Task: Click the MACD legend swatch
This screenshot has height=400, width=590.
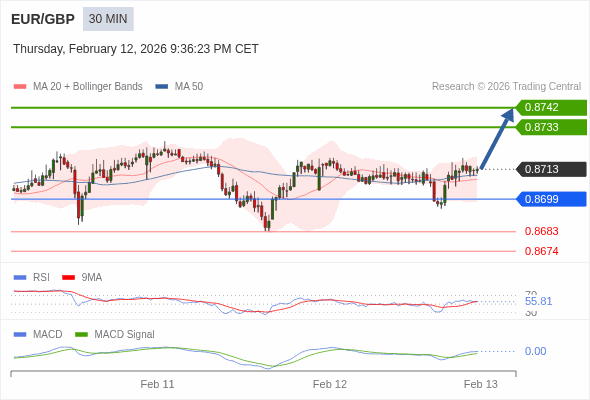Action: coord(20,335)
